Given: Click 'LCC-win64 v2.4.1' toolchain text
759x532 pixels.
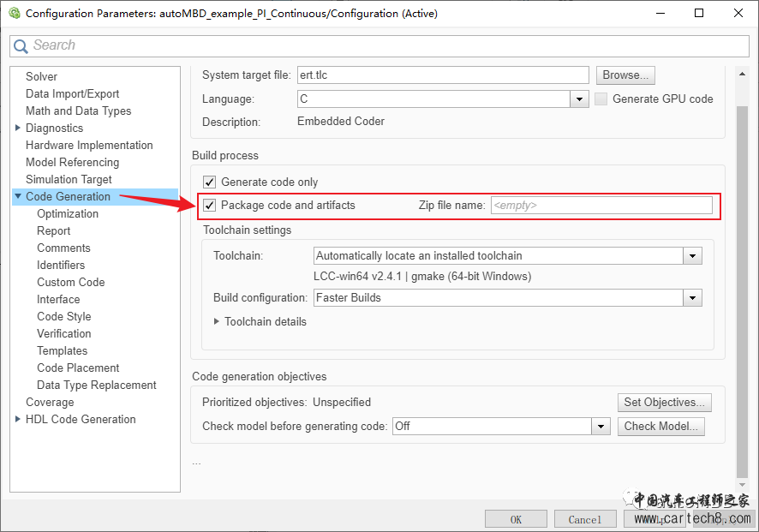Looking at the screenshot, I should 358,277.
